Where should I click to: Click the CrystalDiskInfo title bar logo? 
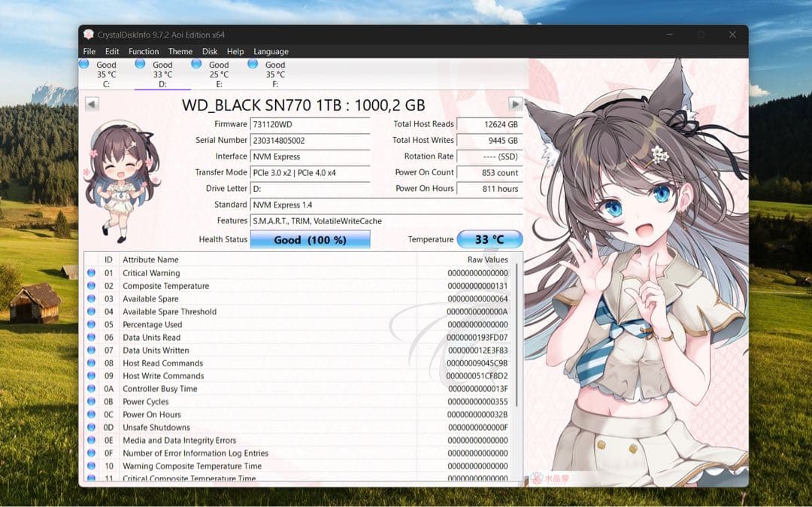88,34
